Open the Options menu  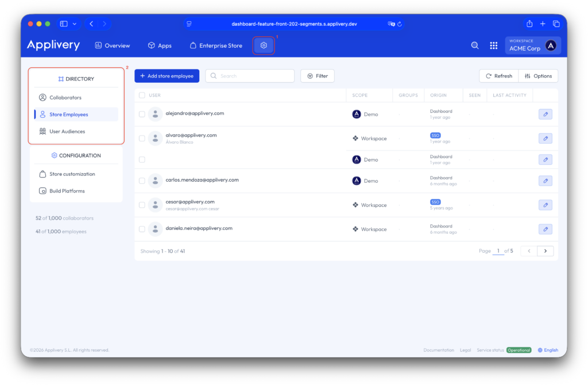pos(538,76)
